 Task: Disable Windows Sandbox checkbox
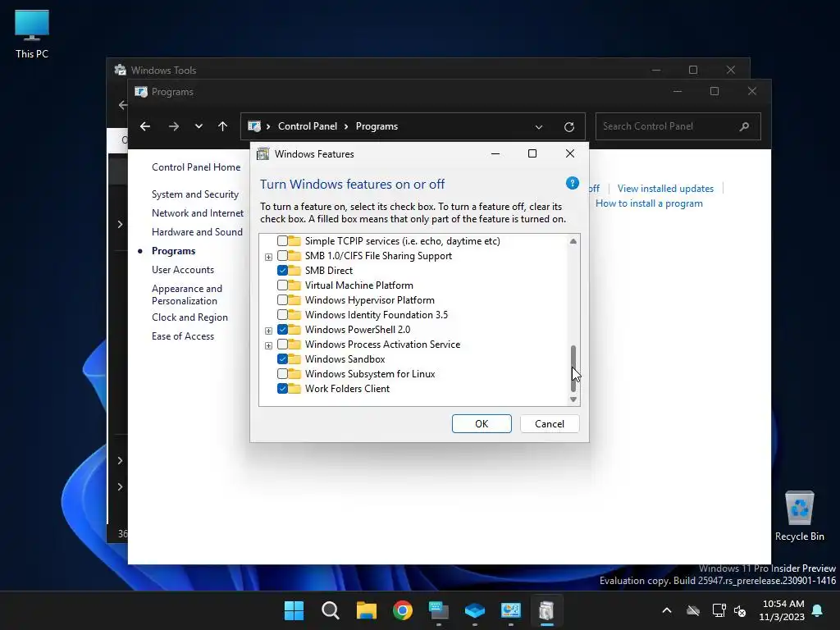click(282, 359)
